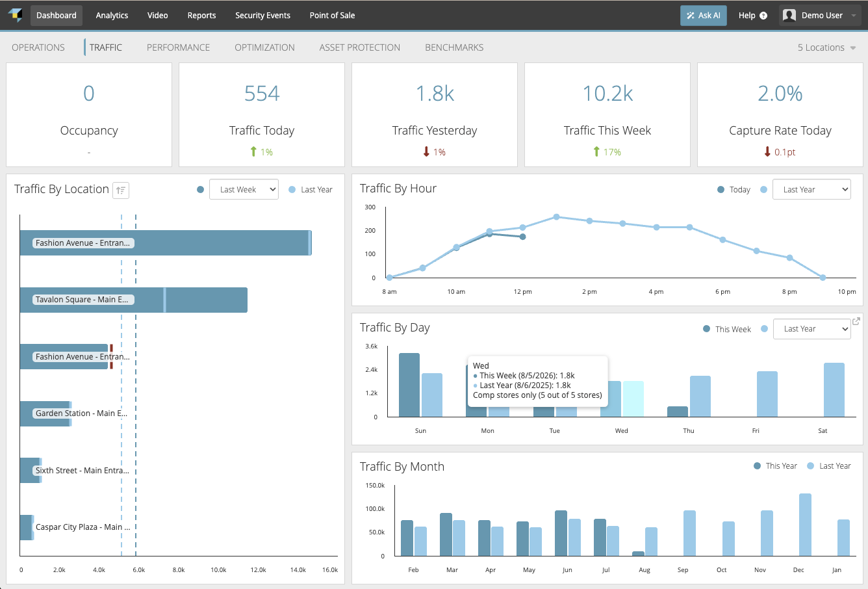Screen dimensions: 868x589
Task: Click the second Fashion Avenue bar with red marker
Action: tap(64, 356)
